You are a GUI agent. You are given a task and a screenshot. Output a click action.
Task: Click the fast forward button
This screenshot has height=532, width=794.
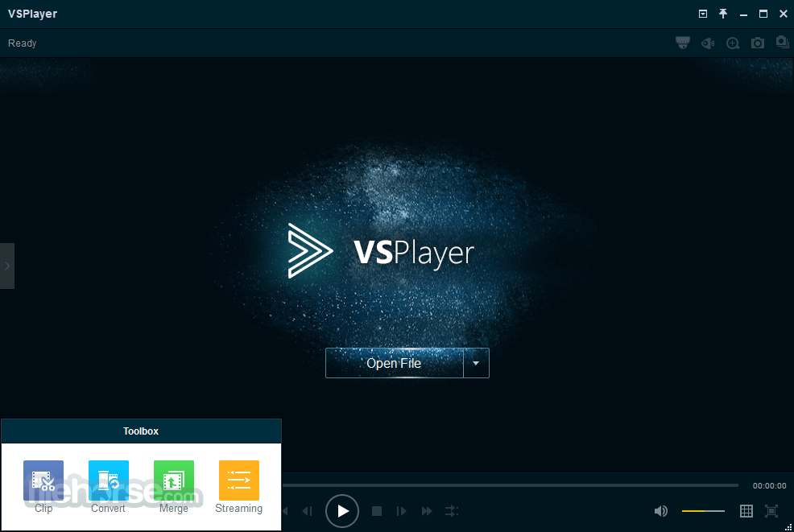pos(427,511)
